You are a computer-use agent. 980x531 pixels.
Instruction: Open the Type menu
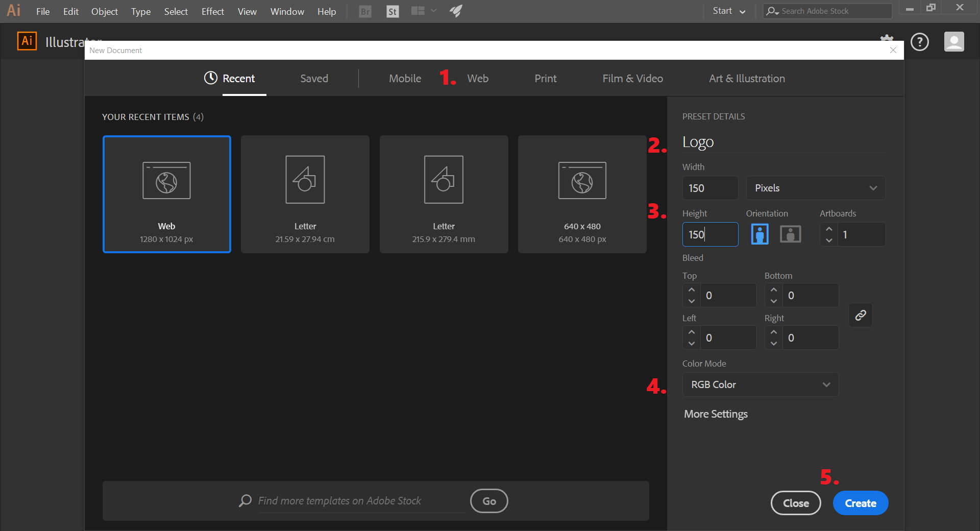[x=141, y=11]
